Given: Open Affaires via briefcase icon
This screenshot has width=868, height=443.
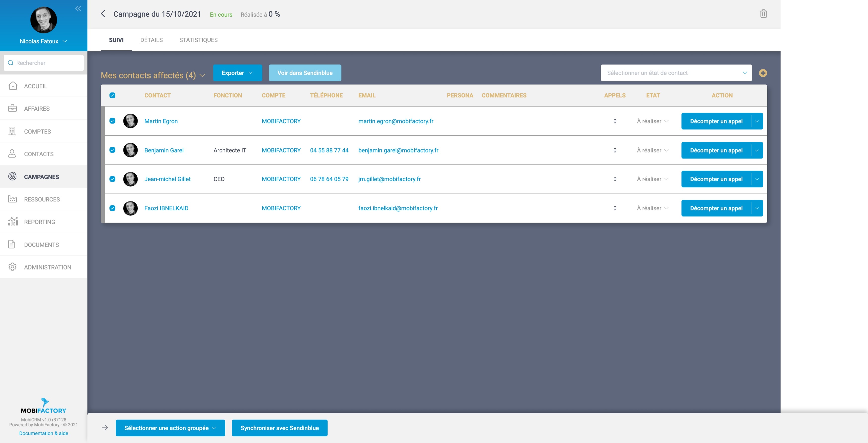Looking at the screenshot, I should point(12,108).
